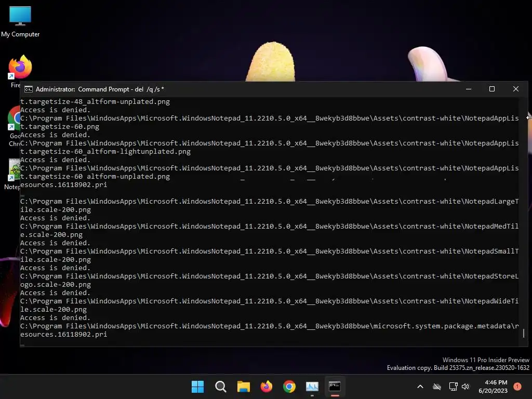Click the Command Prompt vertical scrollbar thumb
The width and height of the screenshot is (532, 399).
524,333
